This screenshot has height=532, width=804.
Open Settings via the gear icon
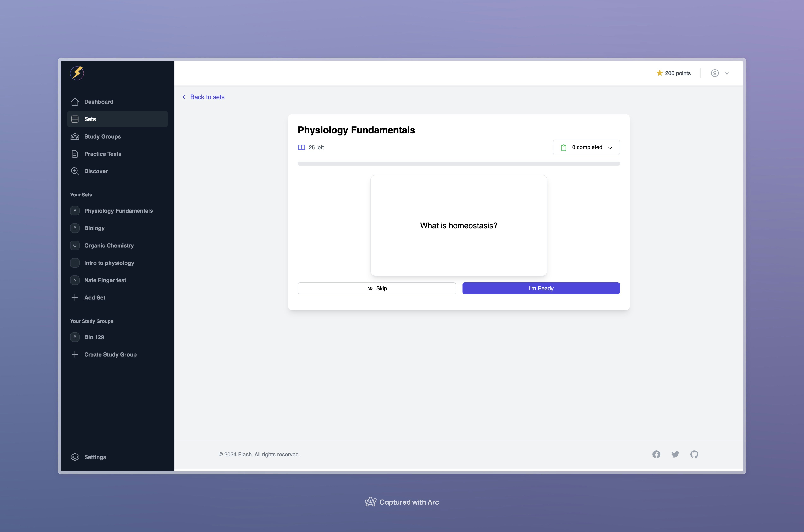click(75, 457)
